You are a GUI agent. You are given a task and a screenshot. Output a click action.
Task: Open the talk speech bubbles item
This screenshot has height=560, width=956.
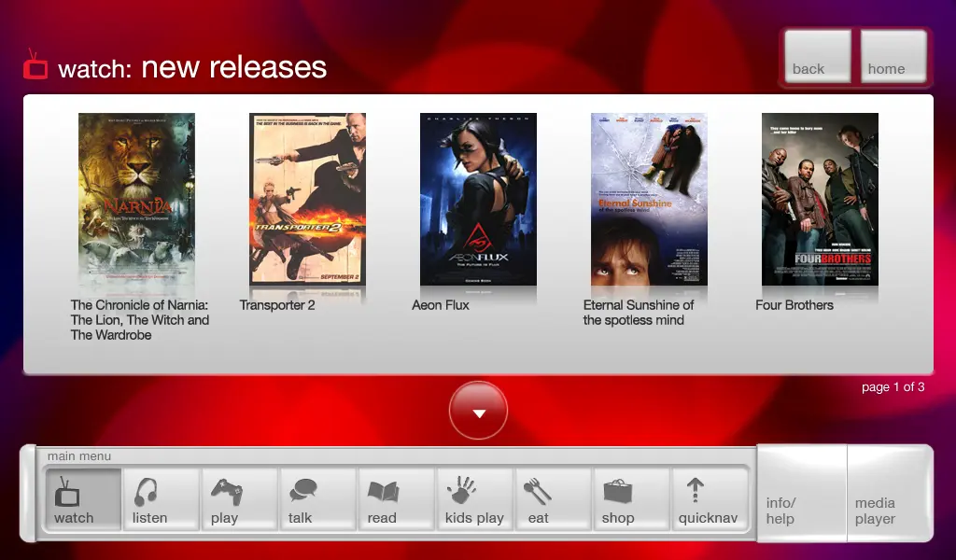point(317,499)
